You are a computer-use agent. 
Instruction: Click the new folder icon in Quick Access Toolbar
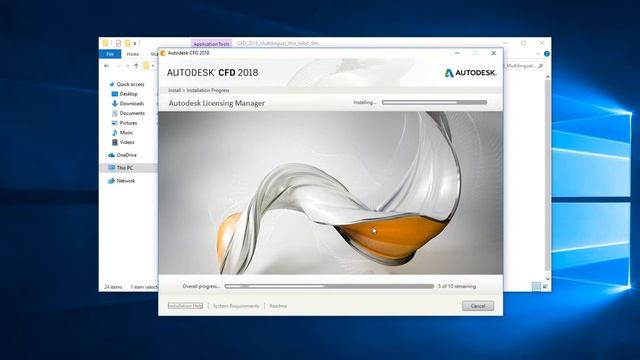point(127,43)
